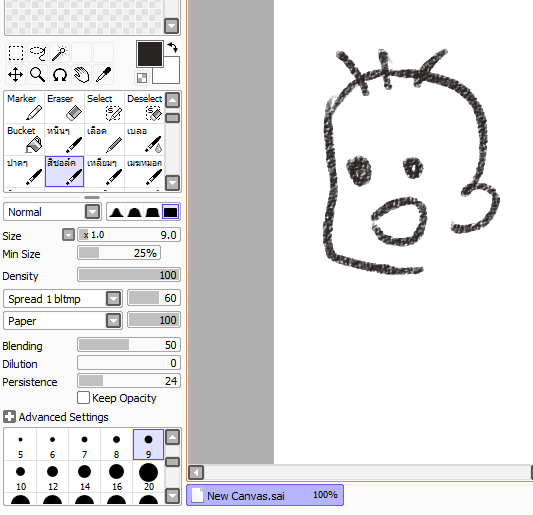Select the eyedropper color picker tool
This screenshot has height=515, width=533.
pos(104,75)
